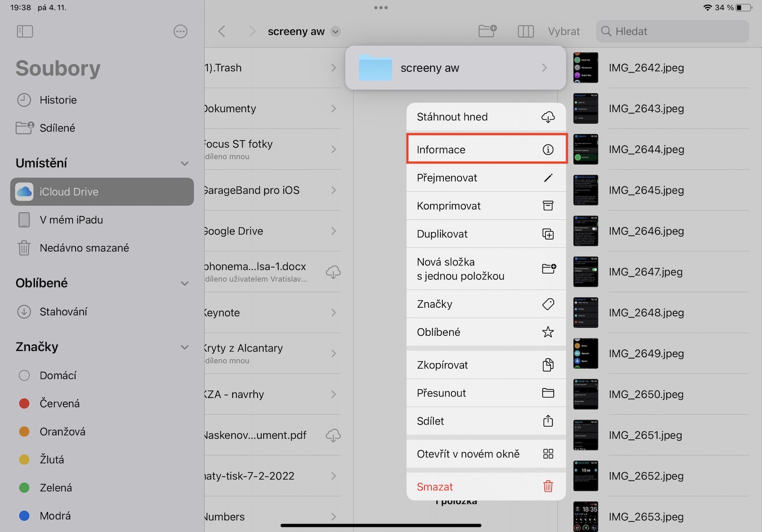This screenshot has width=762, height=532.
Task: Toggle the sidebar panel icon
Action: (x=25, y=31)
